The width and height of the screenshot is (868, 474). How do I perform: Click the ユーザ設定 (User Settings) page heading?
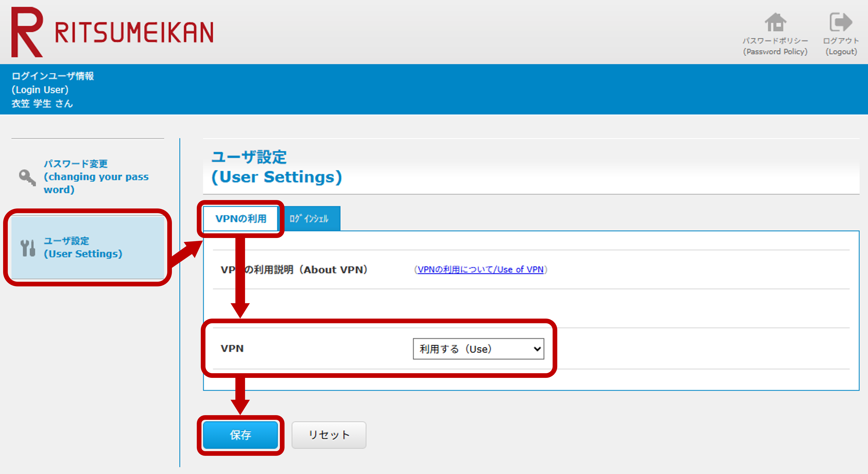click(x=277, y=167)
